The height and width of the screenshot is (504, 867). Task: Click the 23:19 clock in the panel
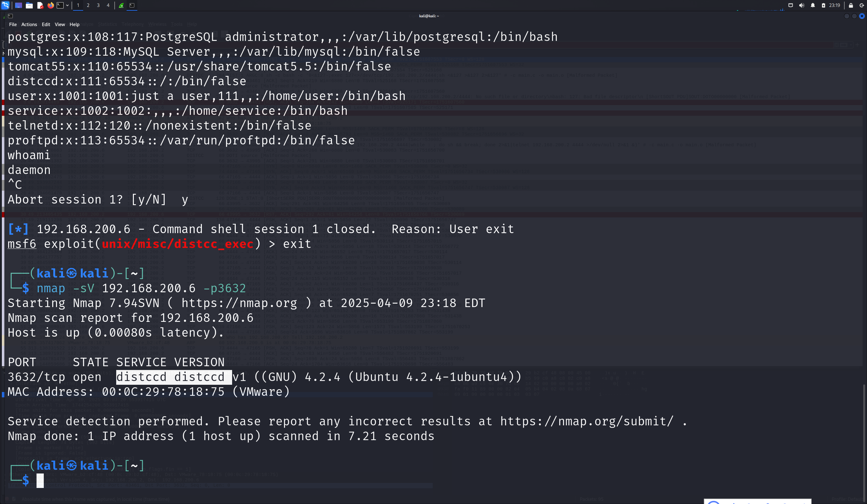coord(834,5)
